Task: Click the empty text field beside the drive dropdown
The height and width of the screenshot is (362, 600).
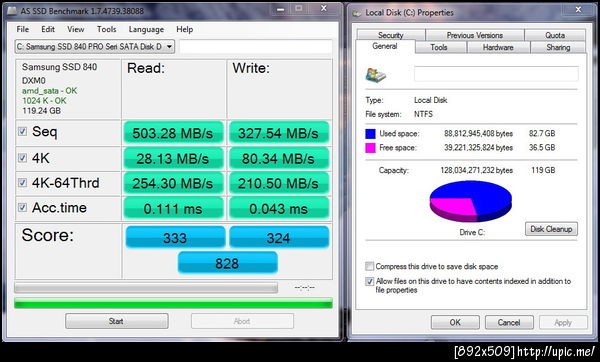Action: 256,47
